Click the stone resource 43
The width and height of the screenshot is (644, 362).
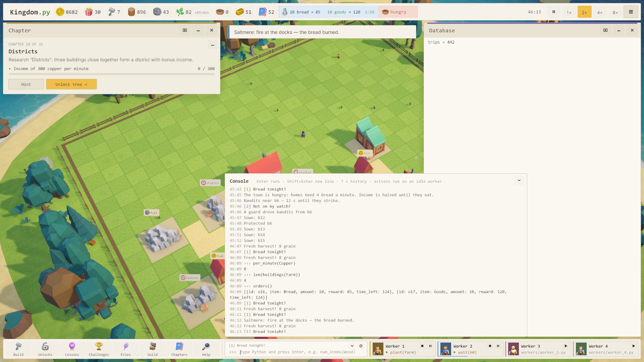pyautogui.click(x=161, y=12)
